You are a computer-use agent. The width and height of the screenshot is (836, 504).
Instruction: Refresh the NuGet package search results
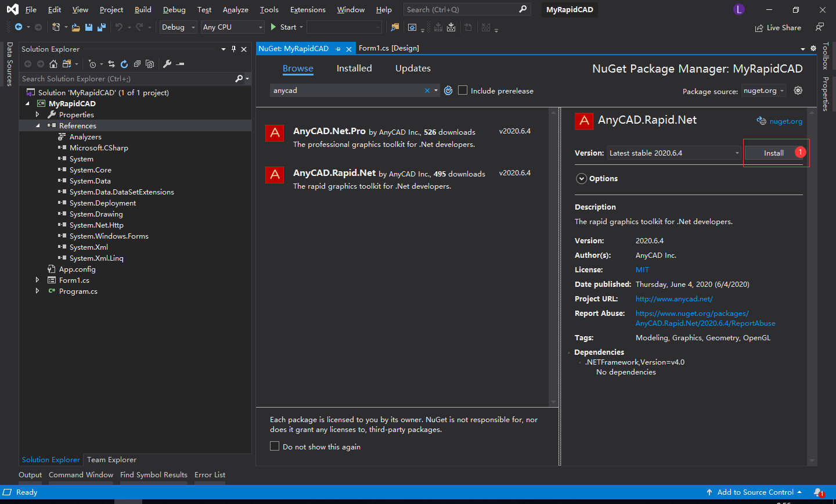tap(448, 91)
